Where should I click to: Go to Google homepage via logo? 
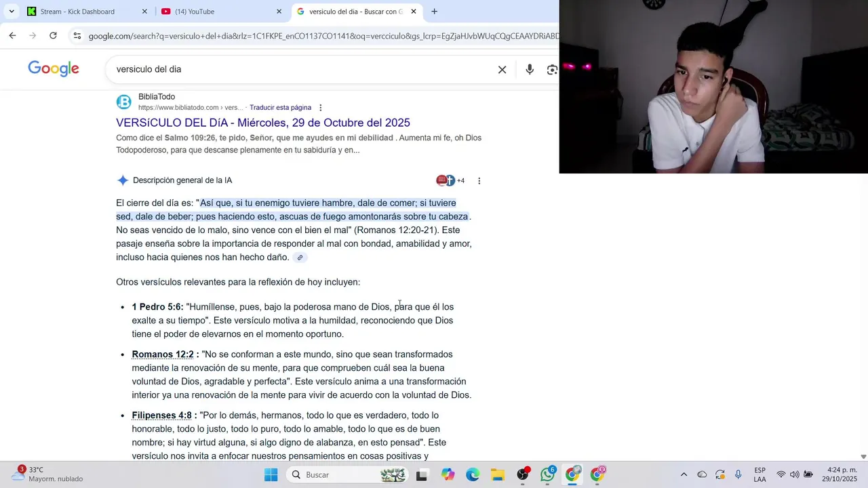click(54, 68)
